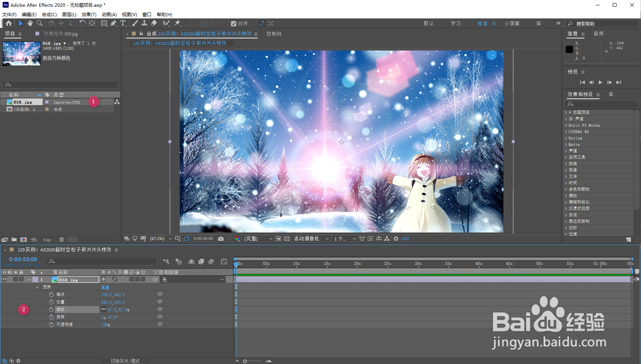Click 切换开关/模式 button in timeline
Viewport: 641px width, 364px height.
click(x=125, y=361)
